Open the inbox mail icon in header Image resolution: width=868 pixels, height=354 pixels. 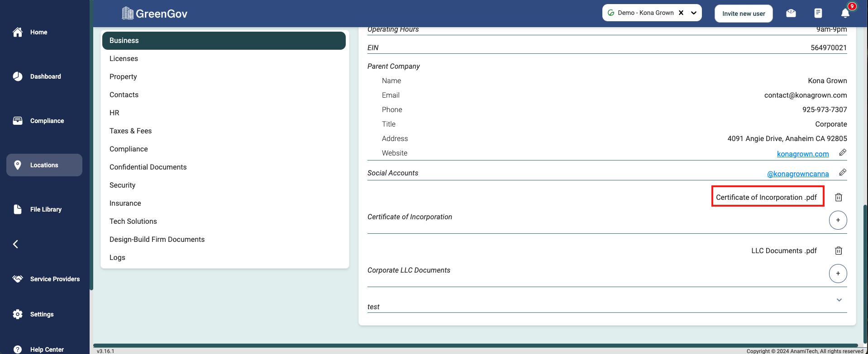791,13
